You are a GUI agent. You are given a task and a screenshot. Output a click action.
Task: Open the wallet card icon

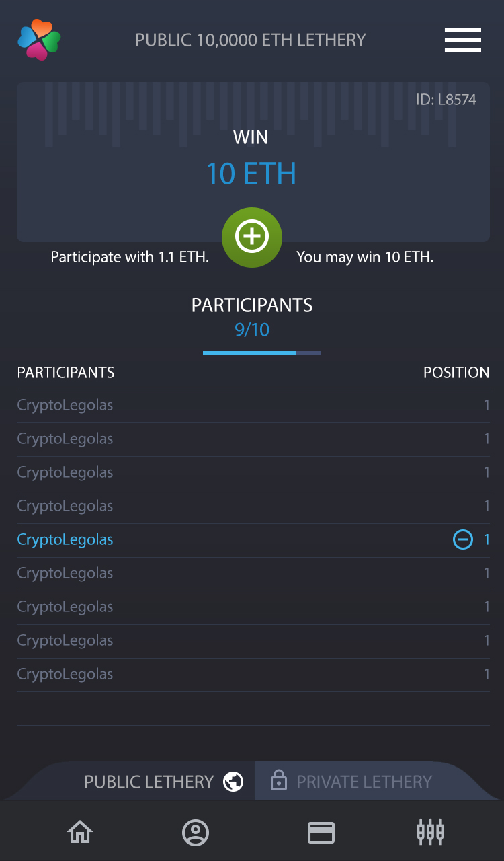click(x=321, y=833)
